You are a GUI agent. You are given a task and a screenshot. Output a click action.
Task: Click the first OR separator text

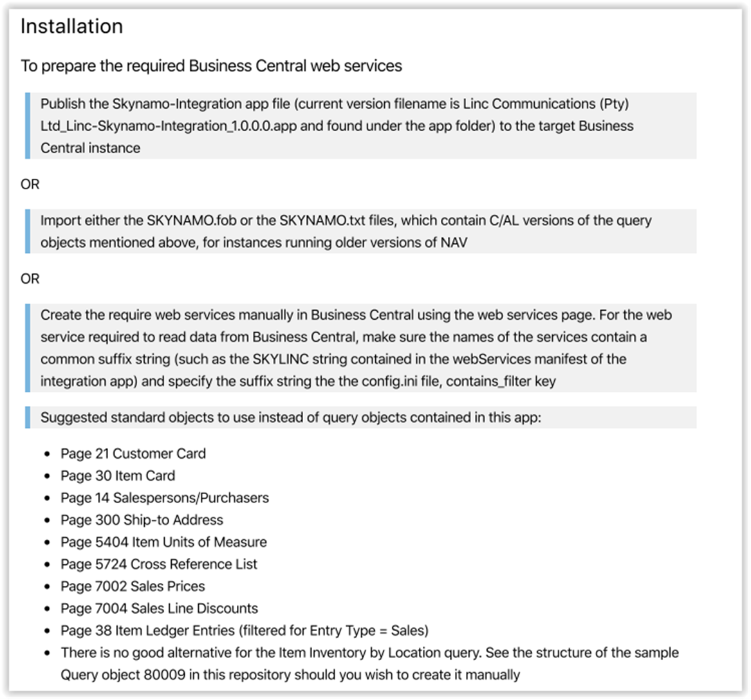tap(30, 185)
